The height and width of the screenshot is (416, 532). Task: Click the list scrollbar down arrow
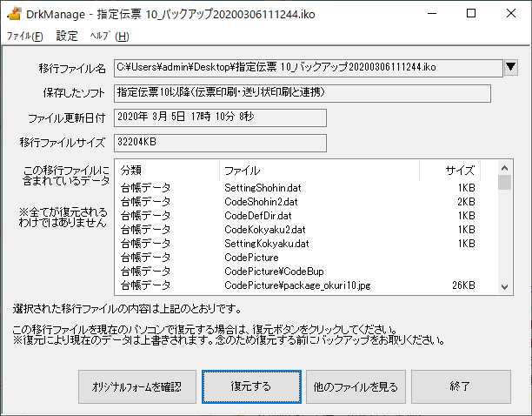click(504, 287)
